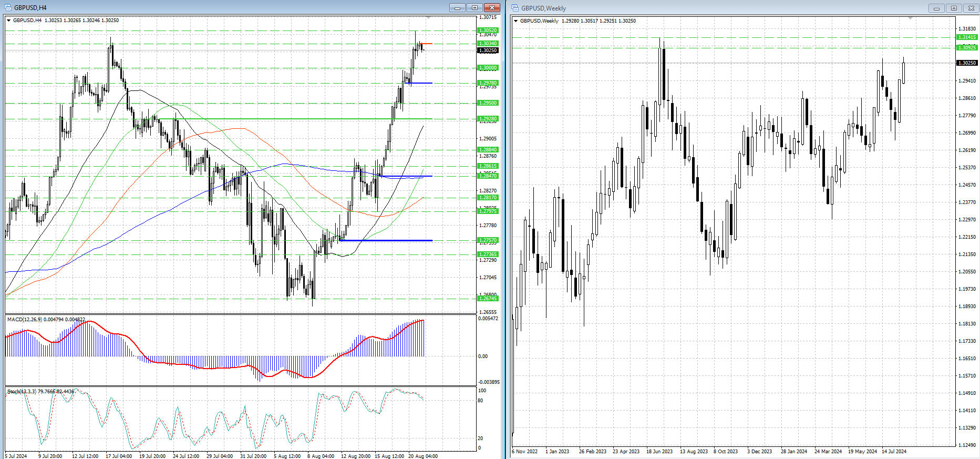Select the short blue line segment at 1.29780
This screenshot has width=980, height=459.
click(419, 83)
